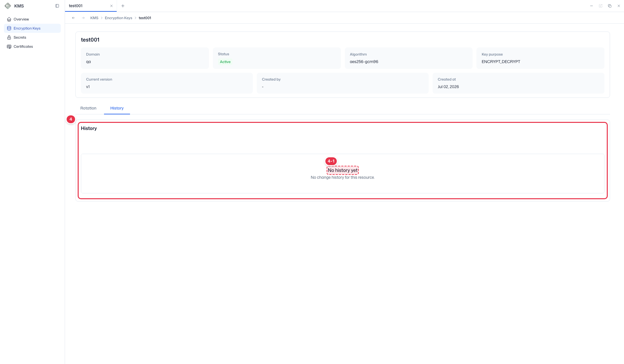
Task: Minimize the application window
Action: click(x=591, y=6)
